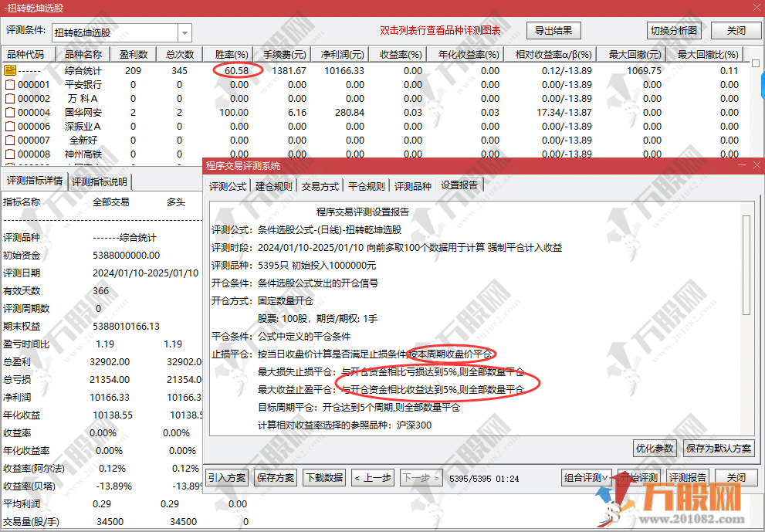This screenshot has width=765, height=532.
Task: Click 关闭 button in 程序交易评测系统 dialog
Action: tap(736, 477)
